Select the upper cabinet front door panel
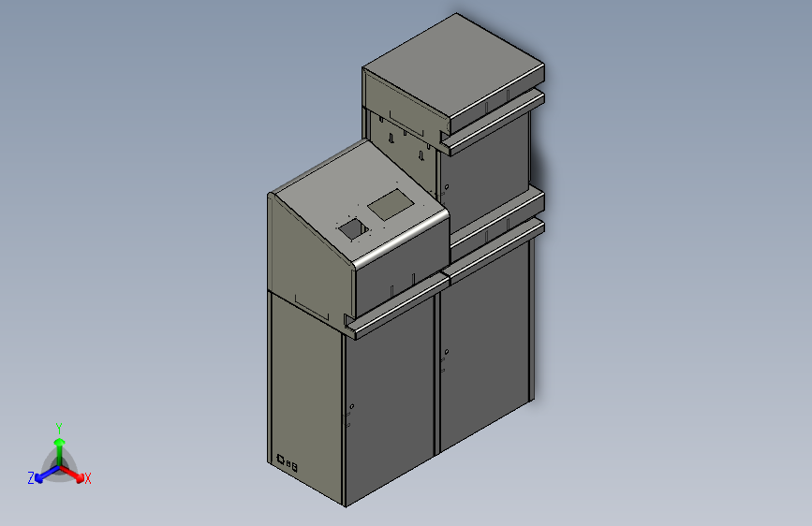The height and width of the screenshot is (526, 812). coord(484,173)
